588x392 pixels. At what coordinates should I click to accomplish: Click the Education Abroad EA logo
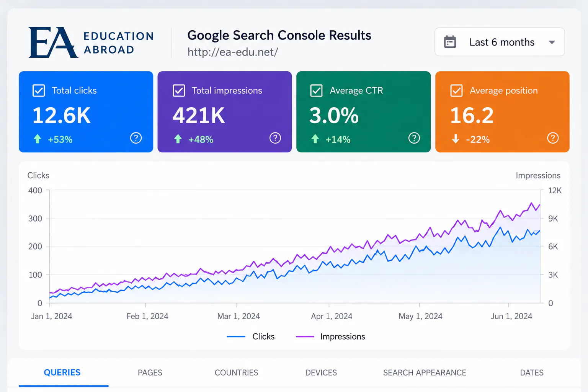tap(91, 42)
